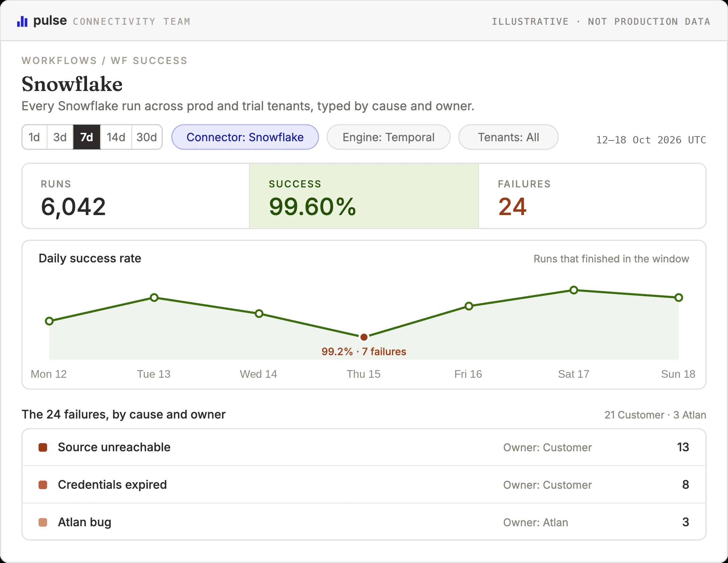This screenshot has height=563, width=728.
Task: Open the Connector: Snowflake filter
Action: pyautogui.click(x=245, y=137)
